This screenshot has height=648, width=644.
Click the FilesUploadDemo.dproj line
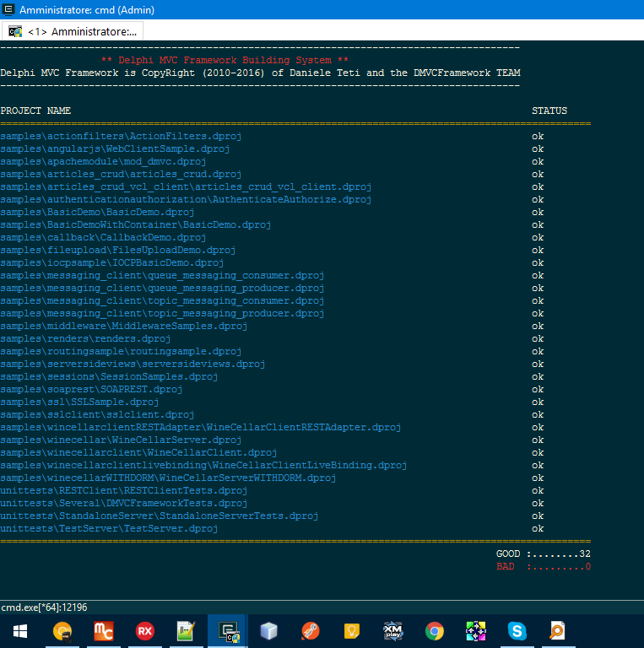coord(118,250)
